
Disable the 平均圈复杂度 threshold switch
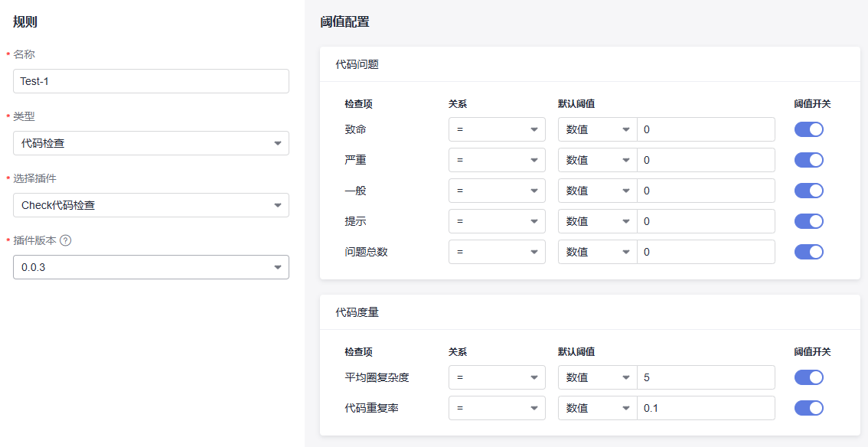pyautogui.click(x=808, y=377)
